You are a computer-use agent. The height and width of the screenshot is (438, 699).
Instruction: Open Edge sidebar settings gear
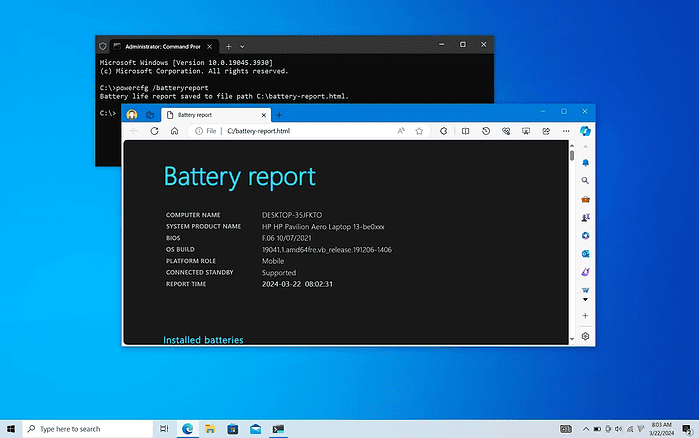(585, 336)
